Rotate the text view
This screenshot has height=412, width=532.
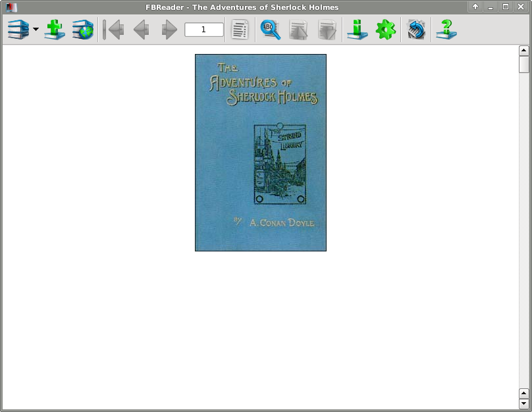[x=416, y=30]
